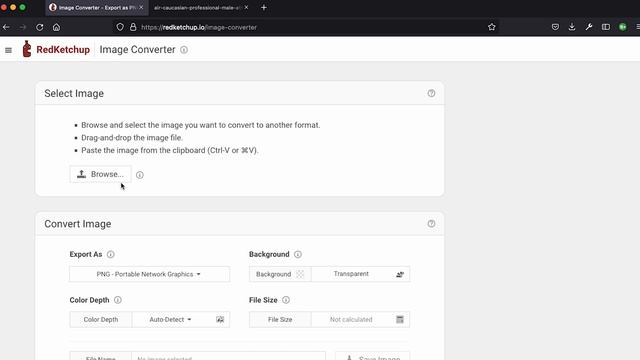The width and height of the screenshot is (640, 360).
Task: Close the air-caucasian-professional-male tab
Action: pyautogui.click(x=246, y=7)
